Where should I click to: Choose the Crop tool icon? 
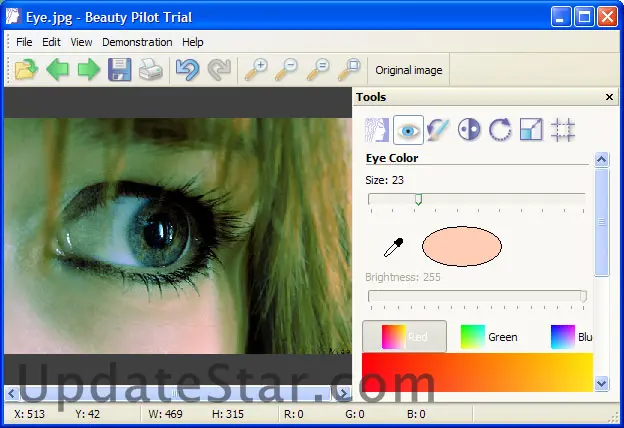click(563, 129)
